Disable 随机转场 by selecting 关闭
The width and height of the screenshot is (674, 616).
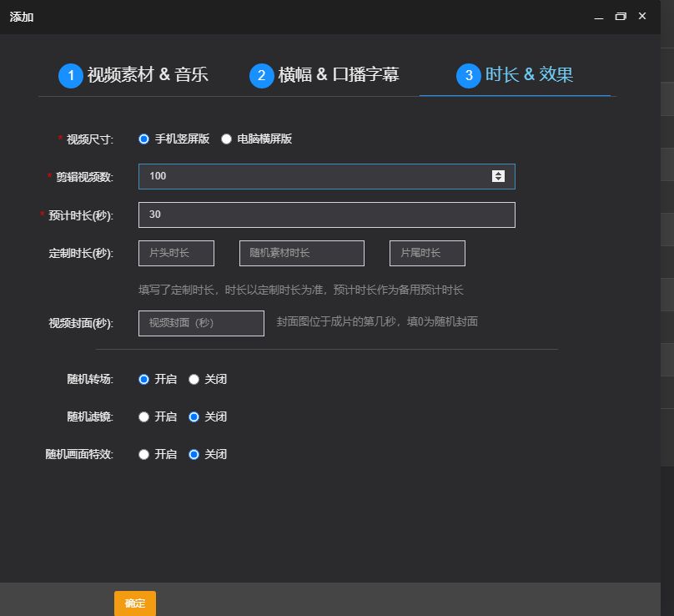click(194, 379)
